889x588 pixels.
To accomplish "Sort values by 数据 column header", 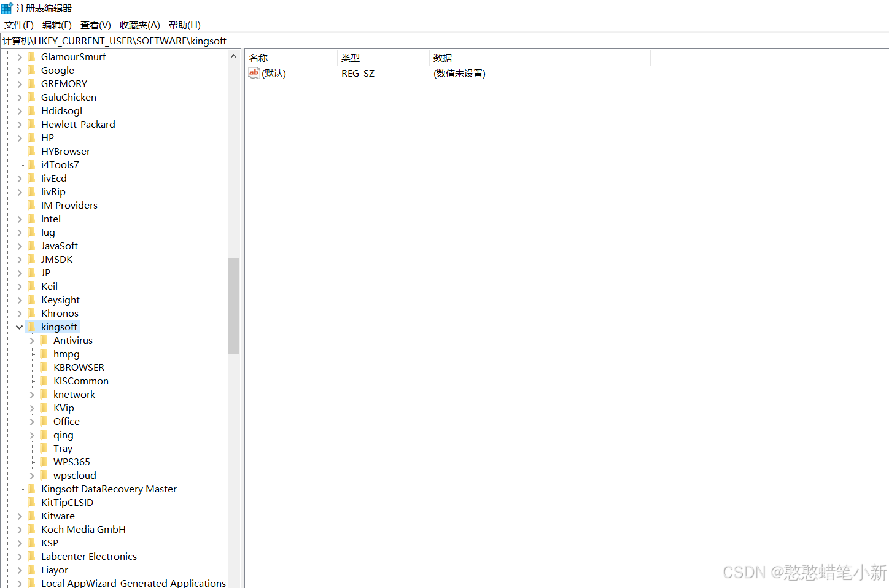I will click(x=540, y=58).
